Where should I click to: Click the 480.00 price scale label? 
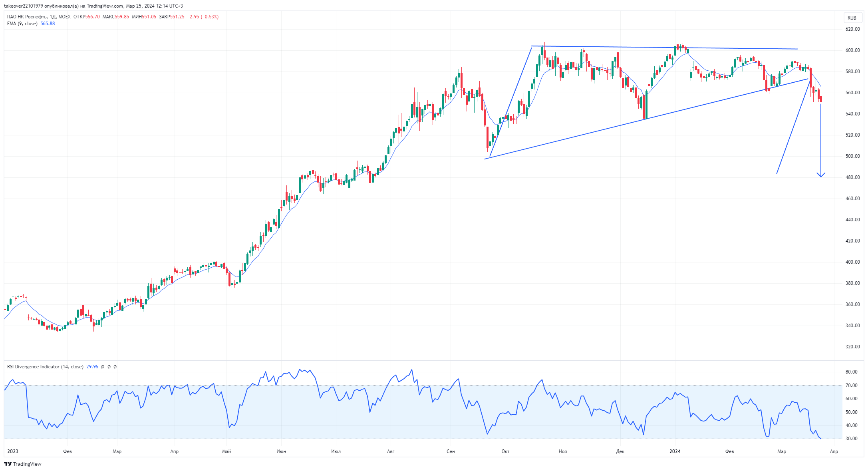tap(852, 177)
